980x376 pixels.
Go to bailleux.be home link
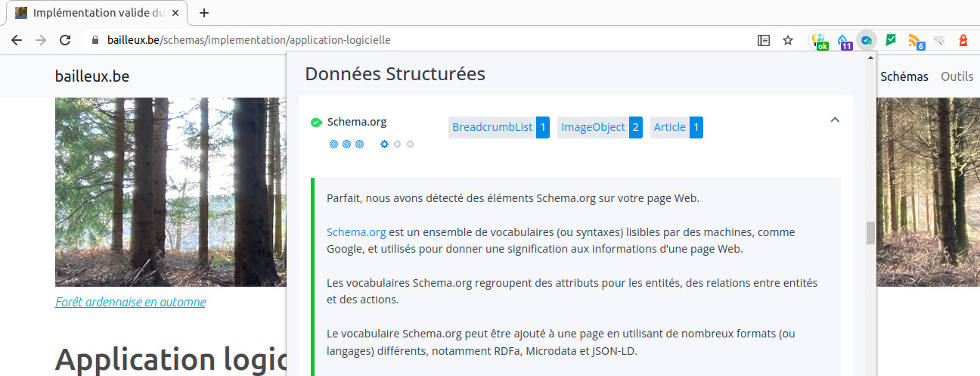pyautogui.click(x=92, y=76)
